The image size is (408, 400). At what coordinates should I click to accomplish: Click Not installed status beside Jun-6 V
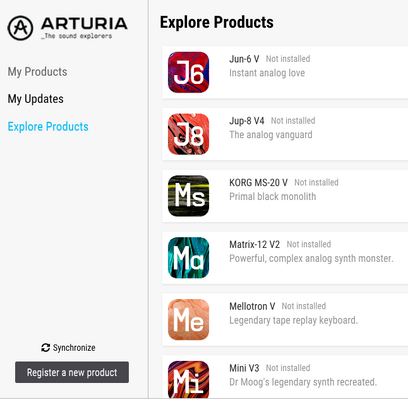tap(288, 59)
